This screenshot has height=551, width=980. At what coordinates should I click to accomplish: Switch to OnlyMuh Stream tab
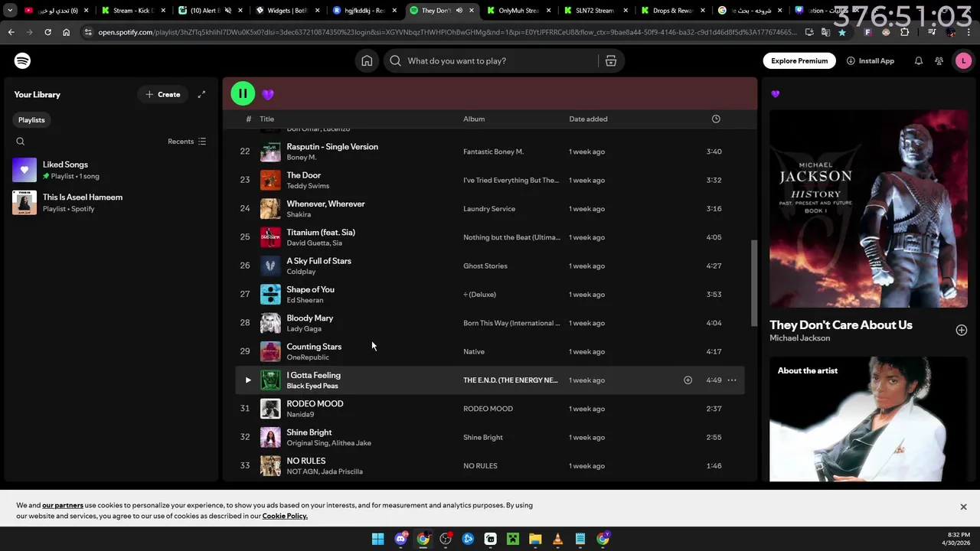coord(520,11)
